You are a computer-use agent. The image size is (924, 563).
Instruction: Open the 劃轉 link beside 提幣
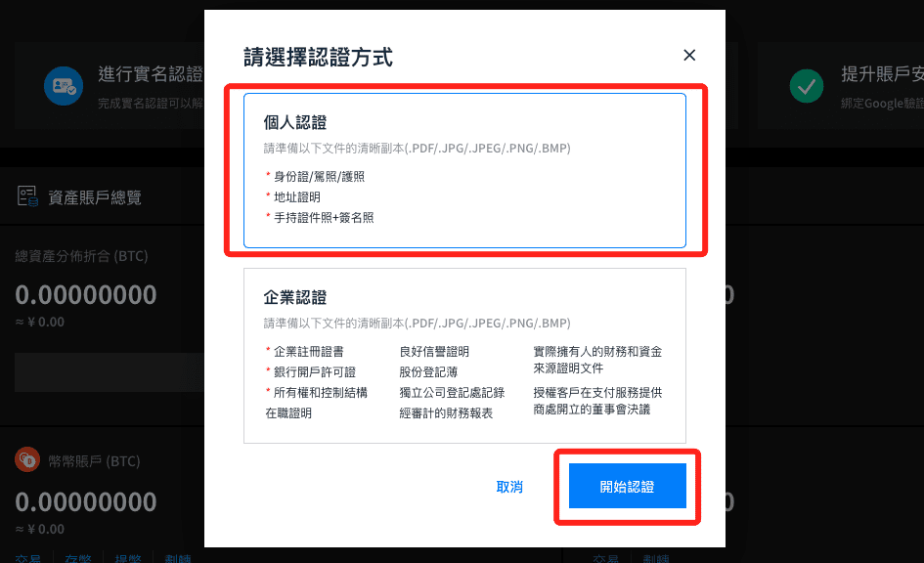178,558
